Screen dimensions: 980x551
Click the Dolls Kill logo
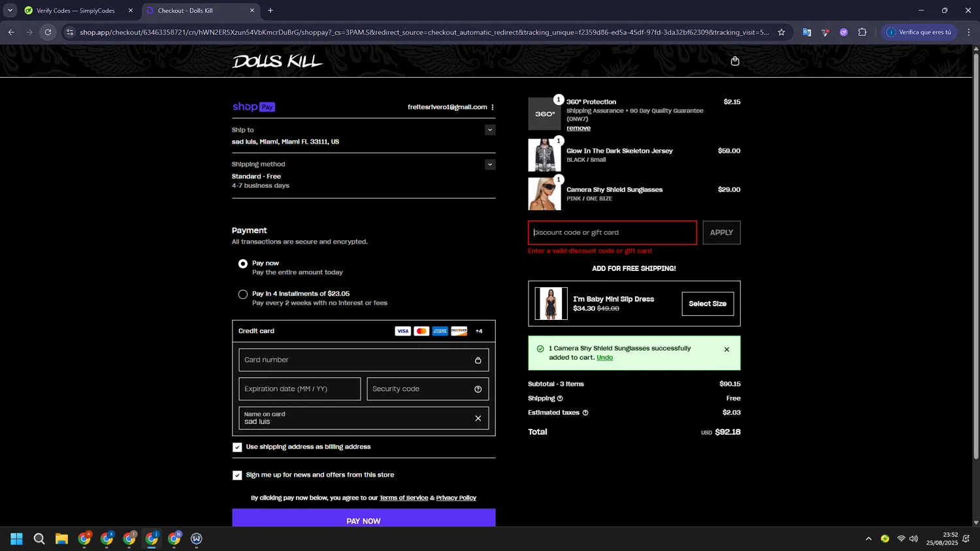278,61
